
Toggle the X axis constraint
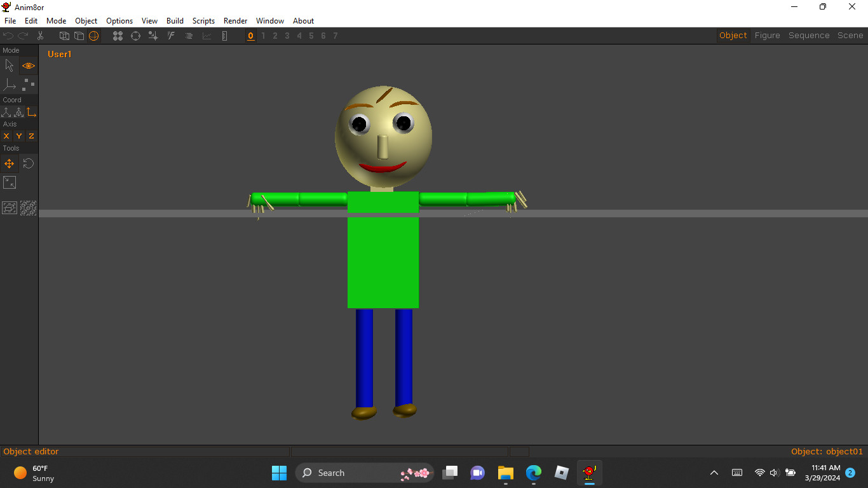pos(6,136)
